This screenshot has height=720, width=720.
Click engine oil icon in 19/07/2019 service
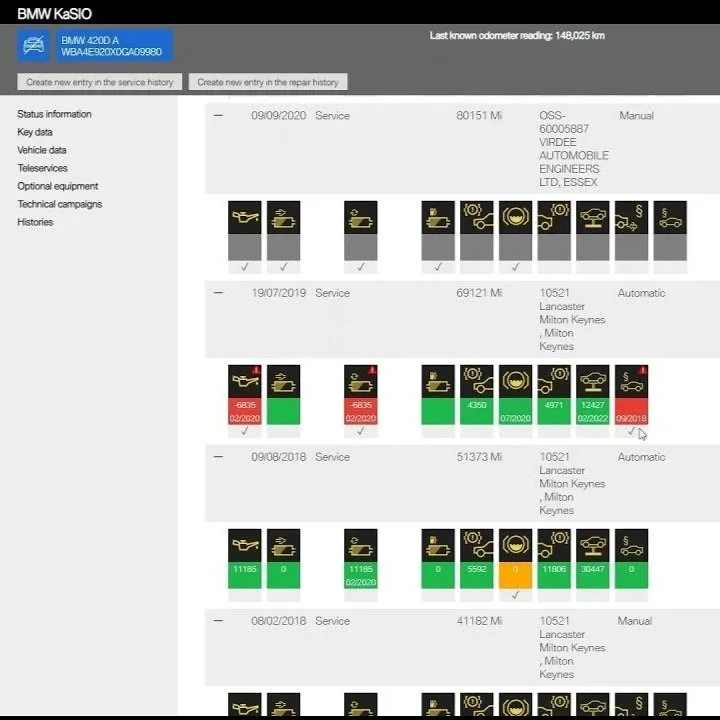245,382
